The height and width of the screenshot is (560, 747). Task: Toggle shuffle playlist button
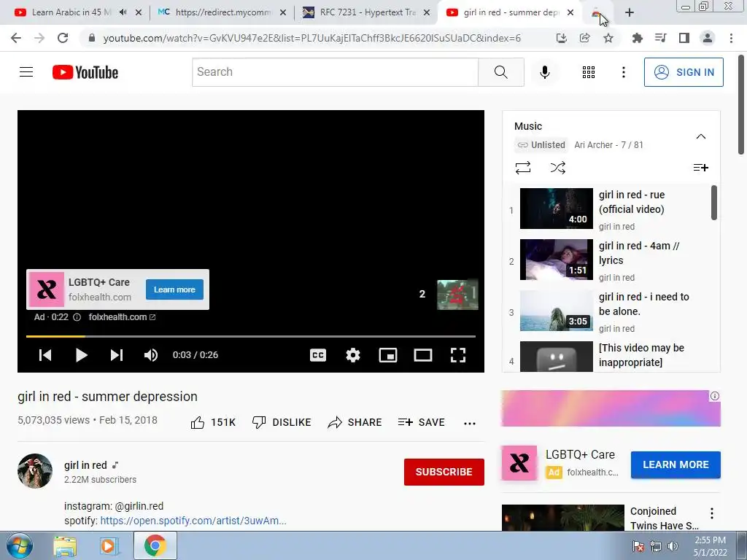coord(558,168)
